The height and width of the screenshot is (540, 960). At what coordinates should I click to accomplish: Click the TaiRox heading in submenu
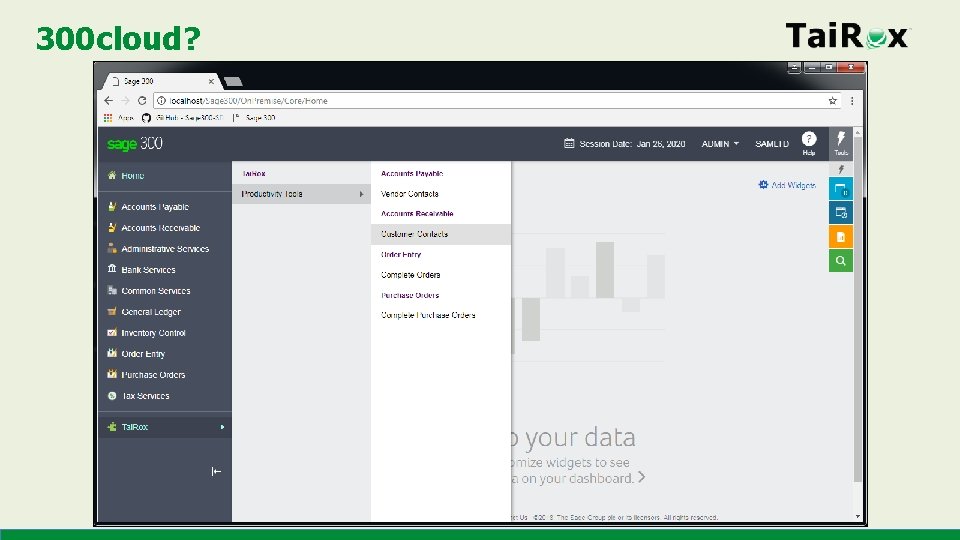[x=253, y=174]
